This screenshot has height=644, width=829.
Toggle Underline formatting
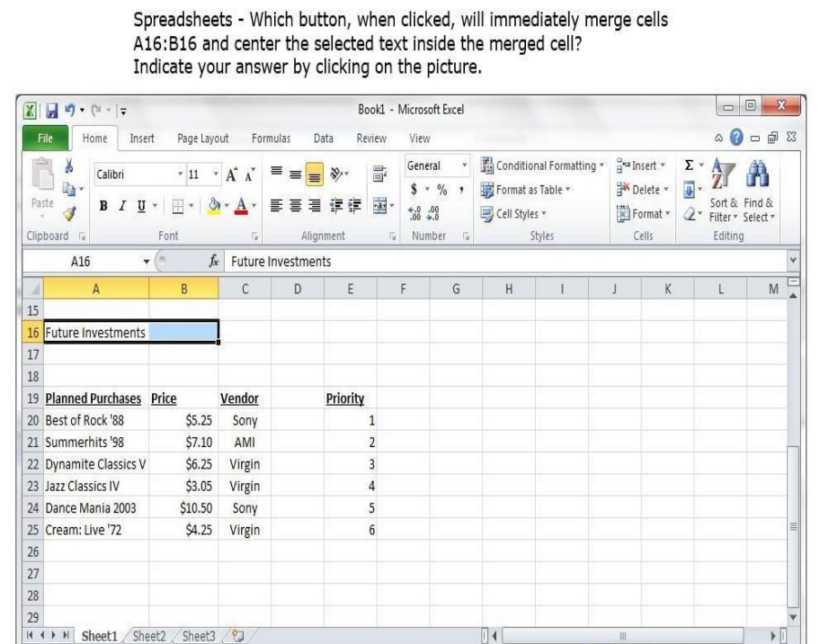coord(141,206)
